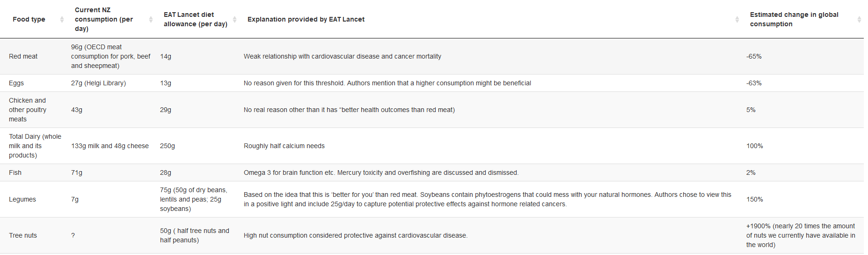This screenshot has height=255, width=868.
Task: Click the -65% value in Red meat row
Action: (x=754, y=56)
